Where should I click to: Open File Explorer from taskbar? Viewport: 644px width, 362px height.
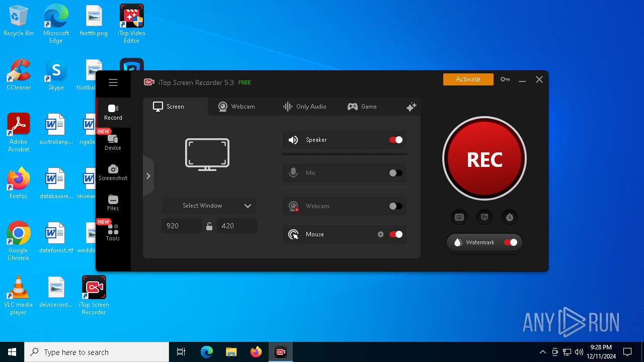231,352
